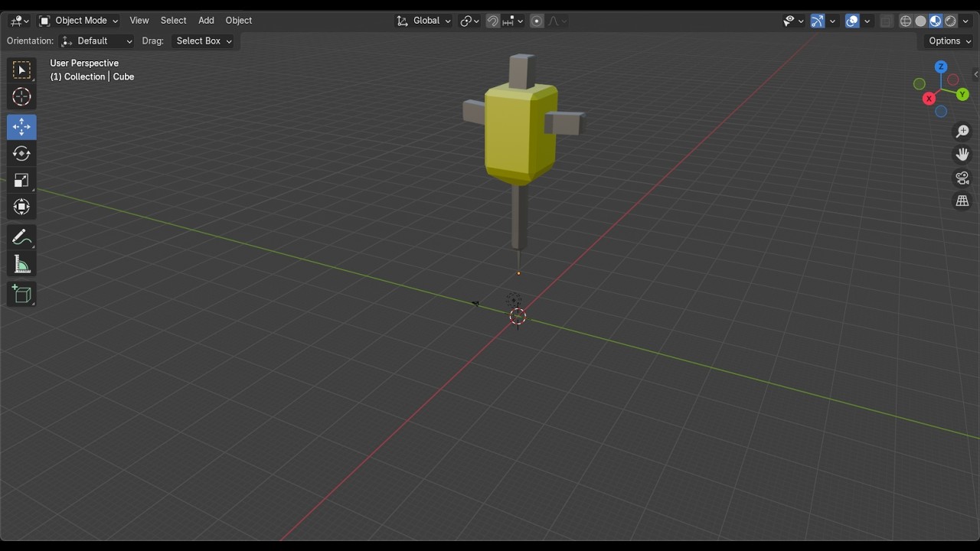The height and width of the screenshot is (551, 980).
Task: Choose the Measure ruler tool
Action: 21,265
